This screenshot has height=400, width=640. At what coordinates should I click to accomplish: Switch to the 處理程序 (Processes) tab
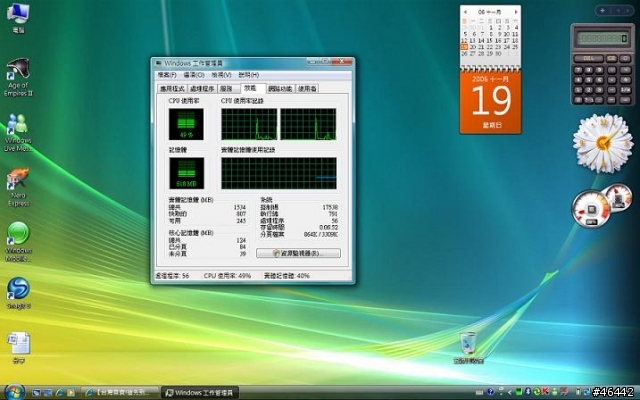tap(202, 89)
